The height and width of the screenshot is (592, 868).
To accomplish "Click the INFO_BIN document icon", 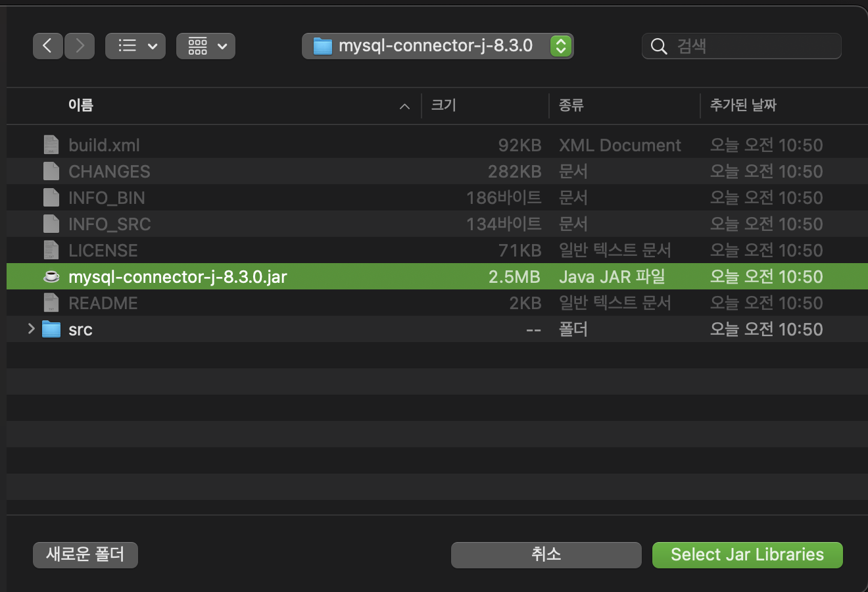I will [51, 197].
